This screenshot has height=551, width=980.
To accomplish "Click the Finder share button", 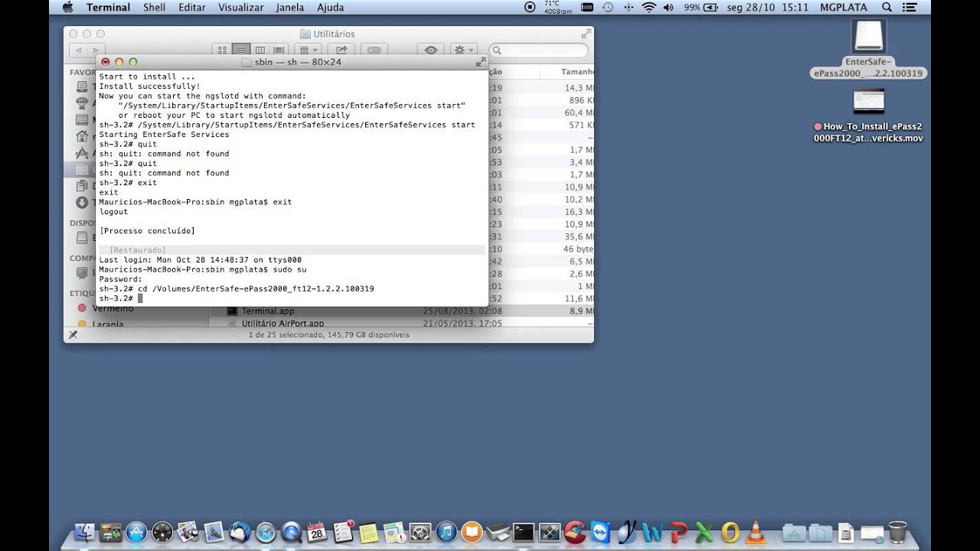I will pyautogui.click(x=341, y=50).
